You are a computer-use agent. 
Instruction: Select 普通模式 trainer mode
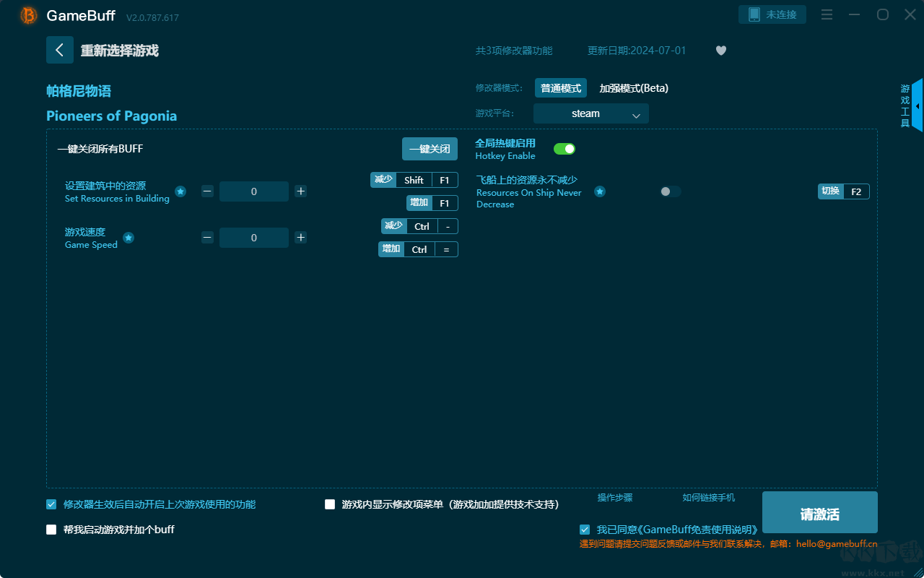click(561, 88)
